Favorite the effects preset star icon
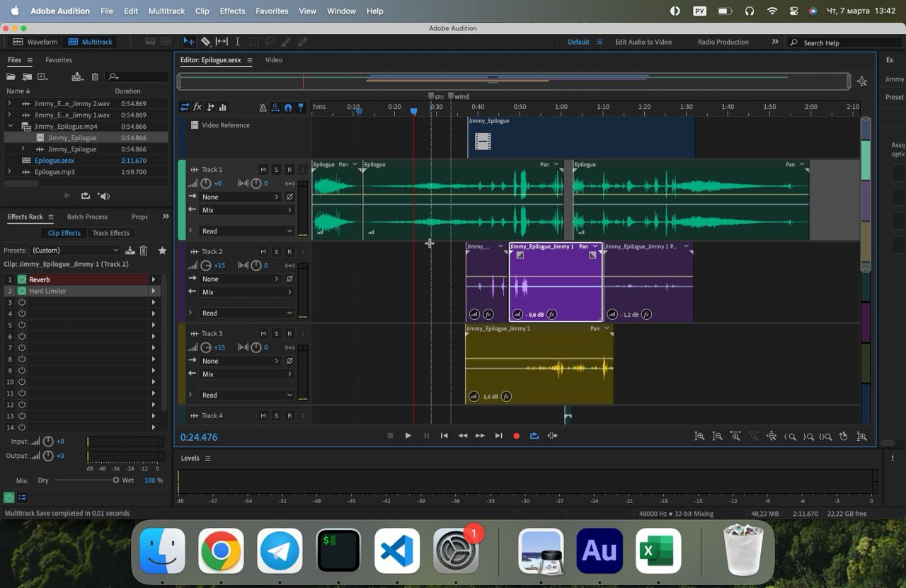 [162, 250]
